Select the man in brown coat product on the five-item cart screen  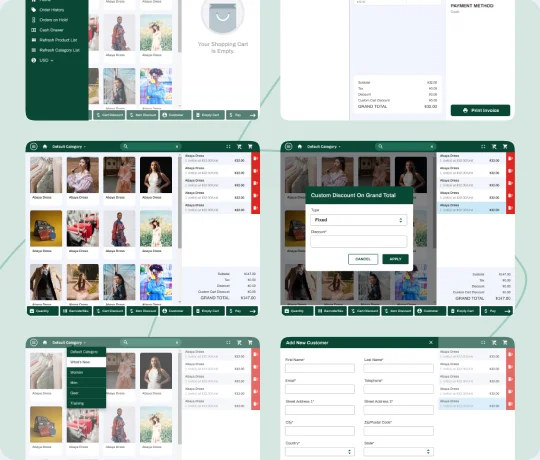click(46, 282)
